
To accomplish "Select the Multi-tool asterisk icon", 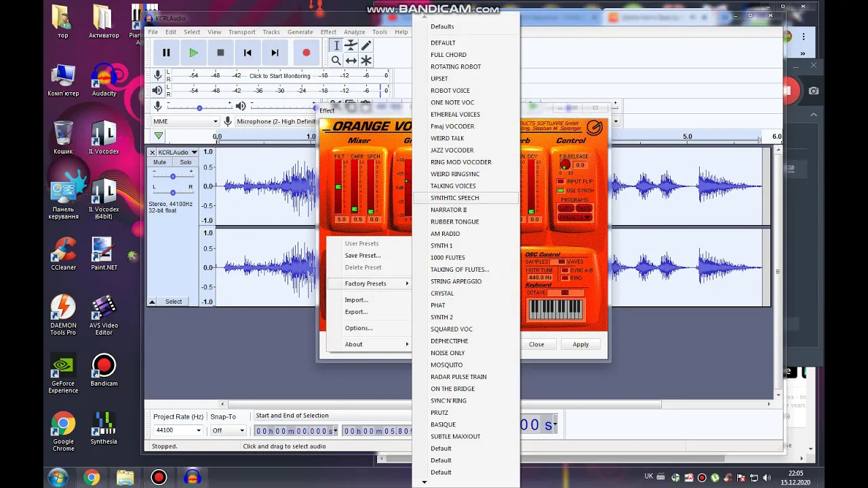I will point(366,60).
